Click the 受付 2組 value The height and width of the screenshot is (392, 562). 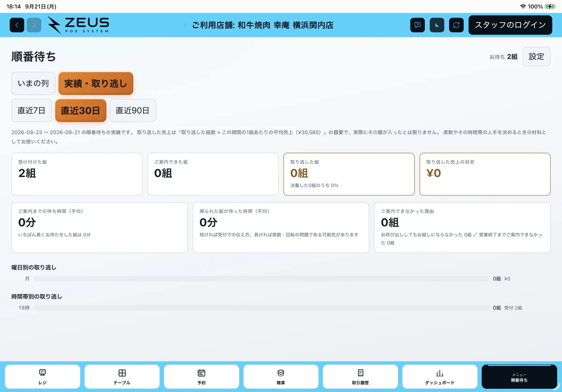coord(513,308)
